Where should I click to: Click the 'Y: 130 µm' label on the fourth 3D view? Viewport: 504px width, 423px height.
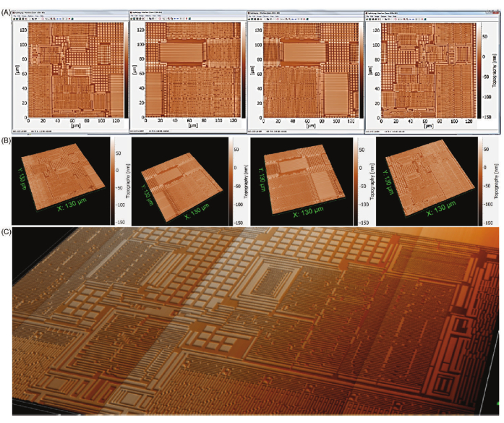click(x=388, y=182)
